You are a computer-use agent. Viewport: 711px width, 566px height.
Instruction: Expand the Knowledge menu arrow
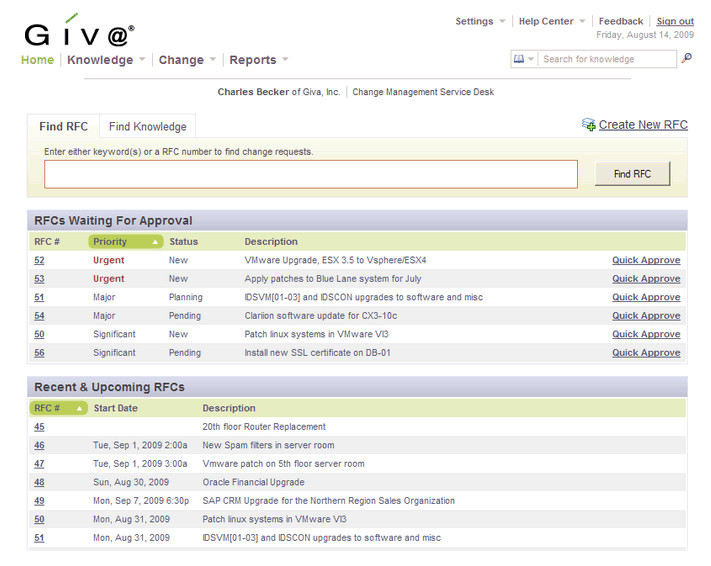point(142,59)
